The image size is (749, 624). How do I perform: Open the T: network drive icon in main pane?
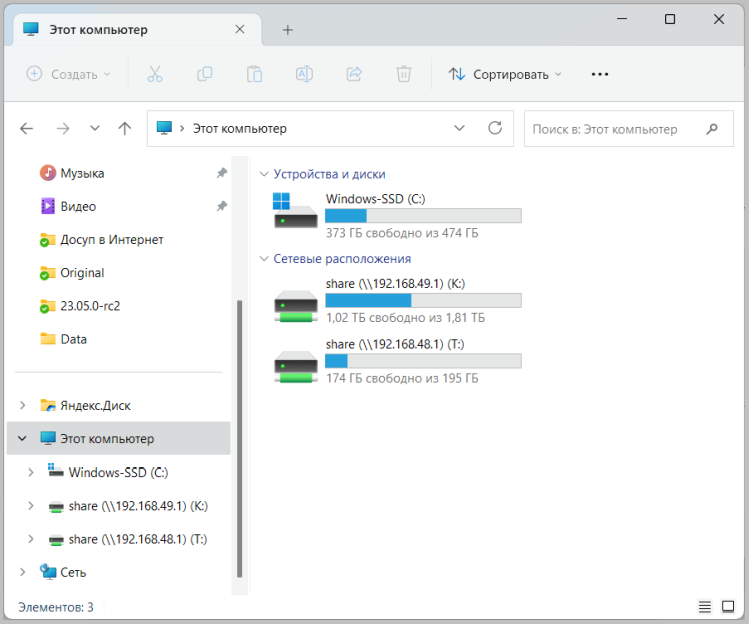coord(296,367)
